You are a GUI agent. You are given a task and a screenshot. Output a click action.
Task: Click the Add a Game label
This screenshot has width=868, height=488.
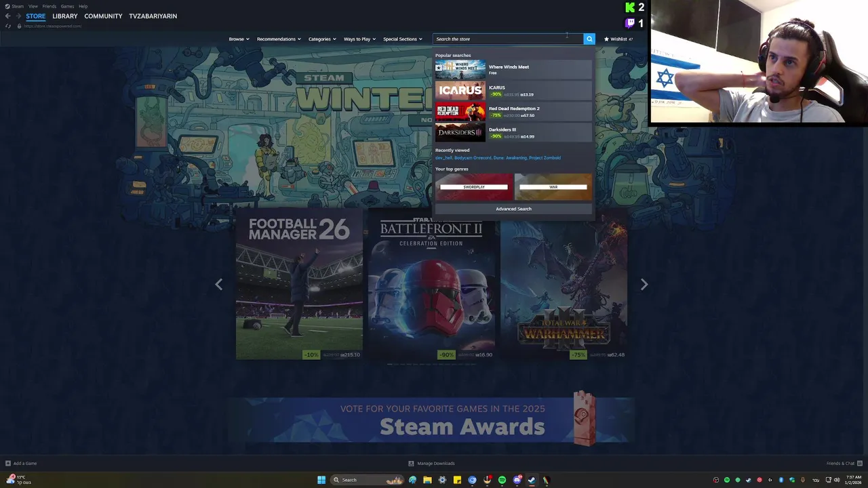coord(25,464)
